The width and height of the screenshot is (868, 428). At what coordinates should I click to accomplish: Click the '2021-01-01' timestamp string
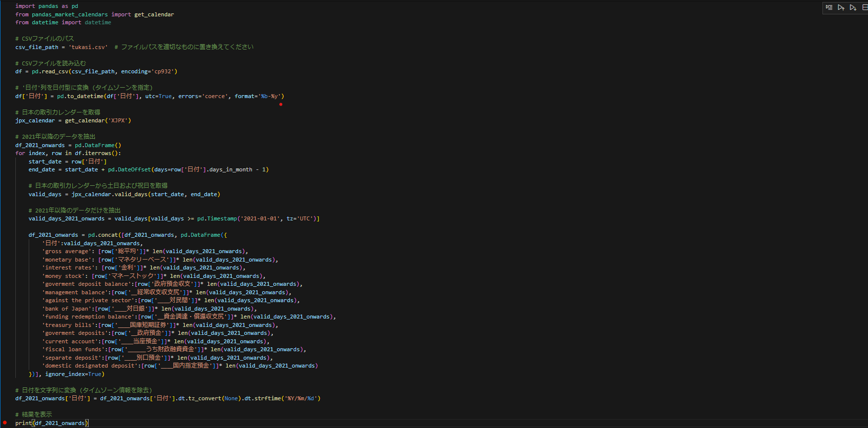(x=260, y=218)
